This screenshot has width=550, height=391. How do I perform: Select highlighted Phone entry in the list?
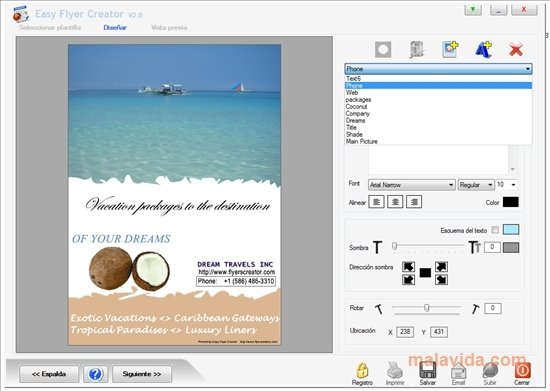tap(438, 86)
